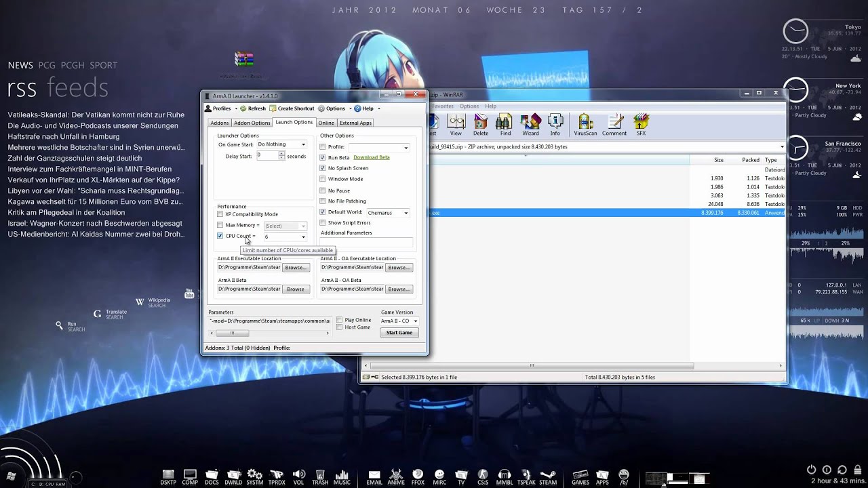Click the Start Game button

[399, 332]
